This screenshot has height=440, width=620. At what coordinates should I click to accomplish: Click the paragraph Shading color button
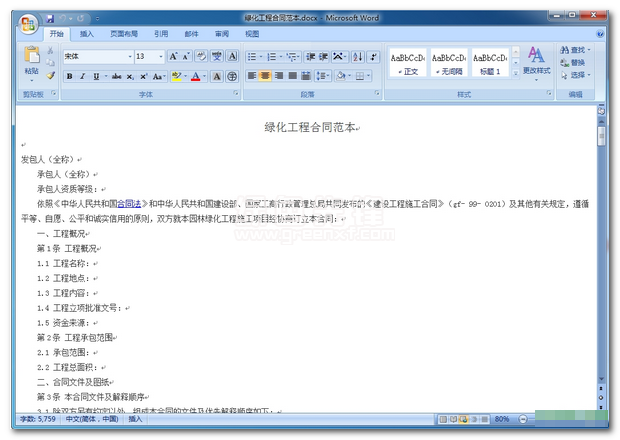click(x=340, y=76)
